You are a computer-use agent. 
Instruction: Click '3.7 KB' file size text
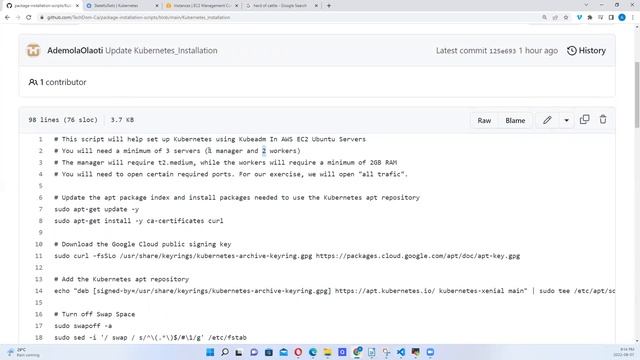coord(122,120)
